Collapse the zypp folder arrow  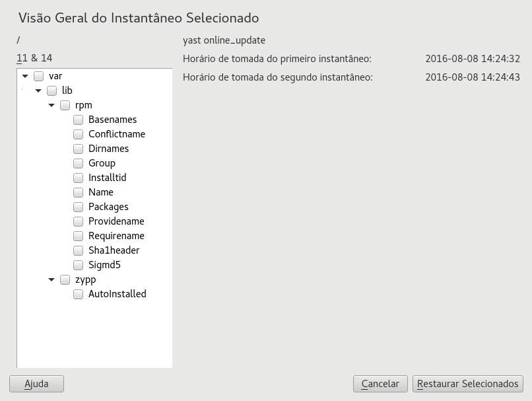click(x=51, y=280)
